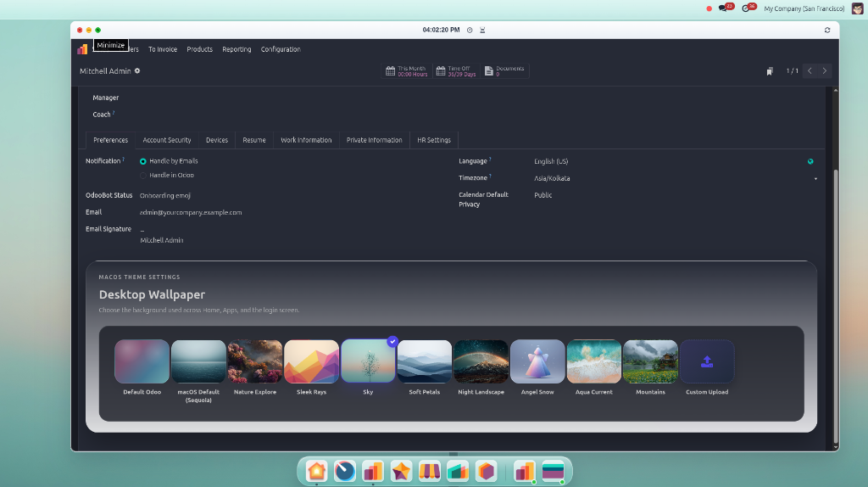Click the Custom Upload wallpaper tile

tap(707, 361)
